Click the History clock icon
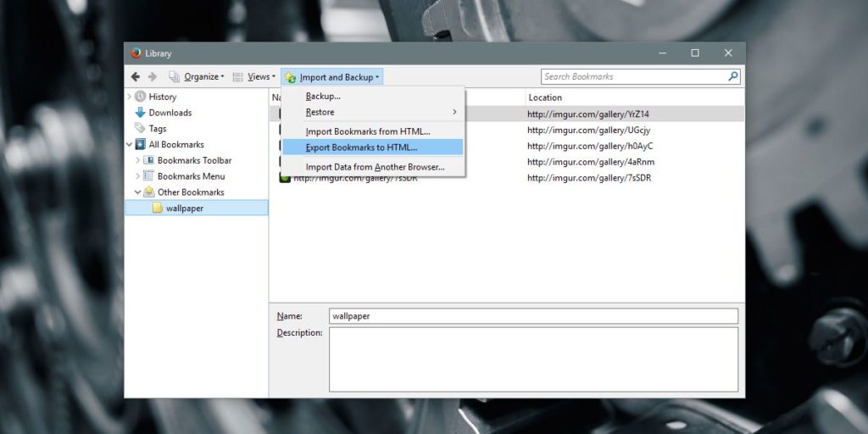The image size is (868, 434). (140, 97)
